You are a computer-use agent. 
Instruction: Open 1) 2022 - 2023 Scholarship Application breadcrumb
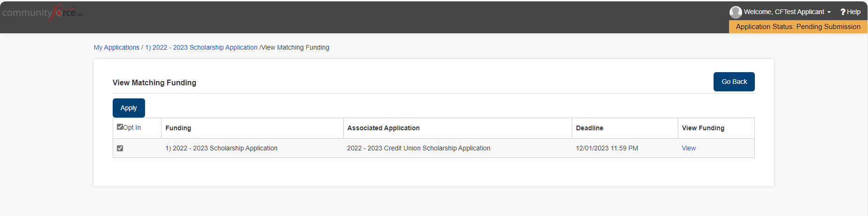pyautogui.click(x=201, y=47)
